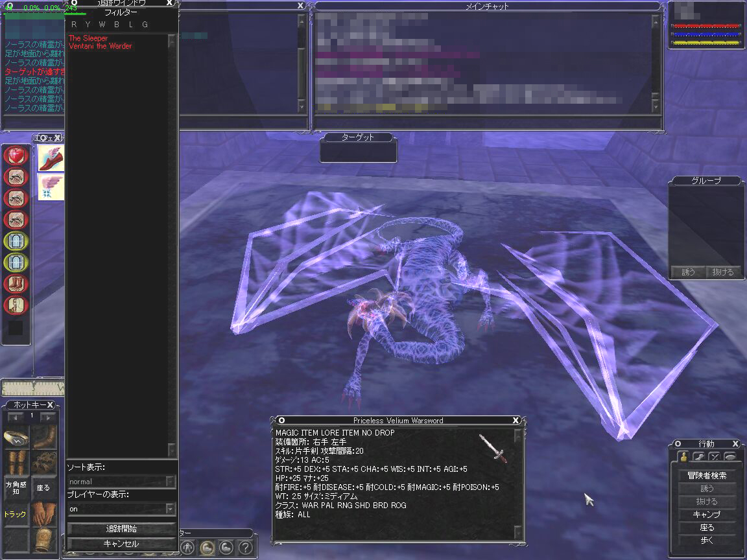Click the Warsword window scroll-down arrow
747x560 pixels.
click(518, 531)
